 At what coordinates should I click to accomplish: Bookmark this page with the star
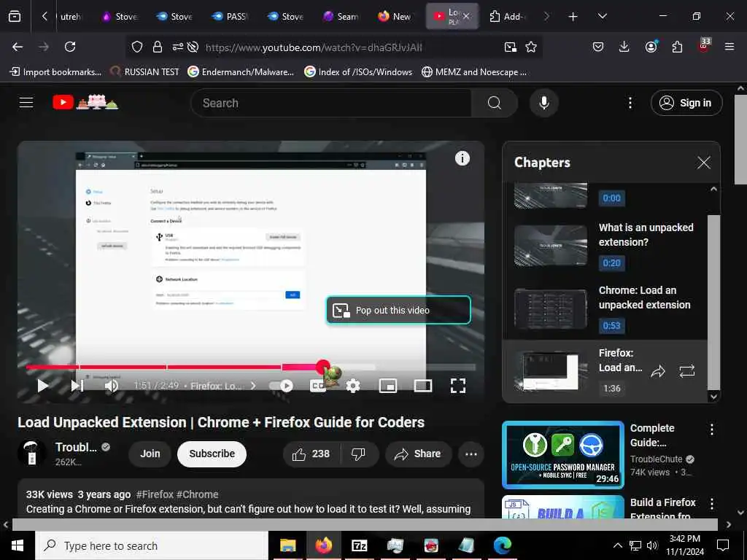point(531,47)
